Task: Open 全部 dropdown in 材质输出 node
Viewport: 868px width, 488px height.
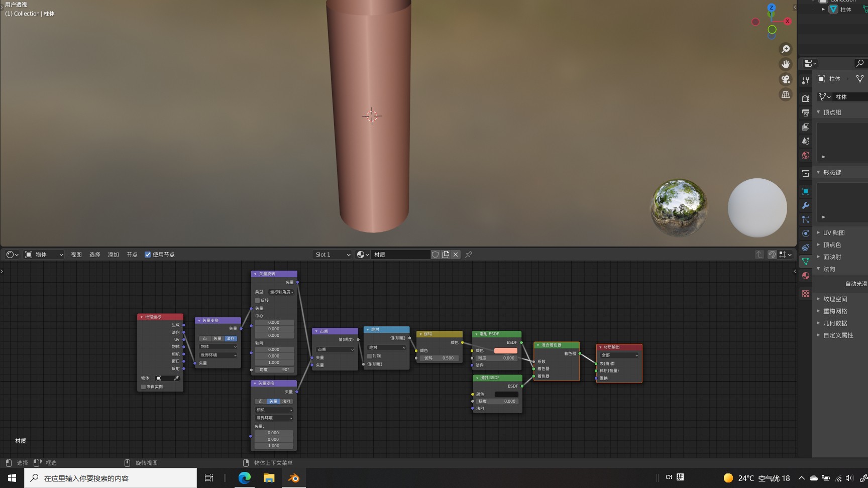Action: [x=619, y=355]
